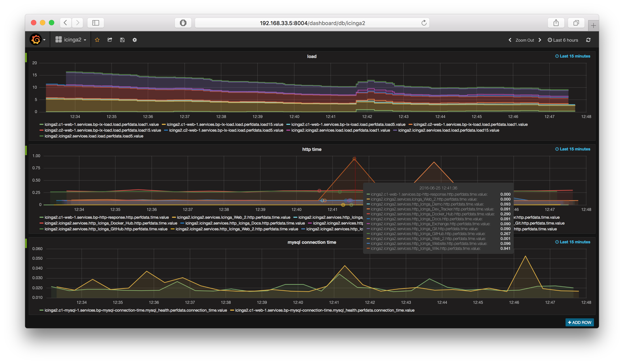Open the load panel title menu
The height and width of the screenshot is (364, 624).
click(x=312, y=56)
